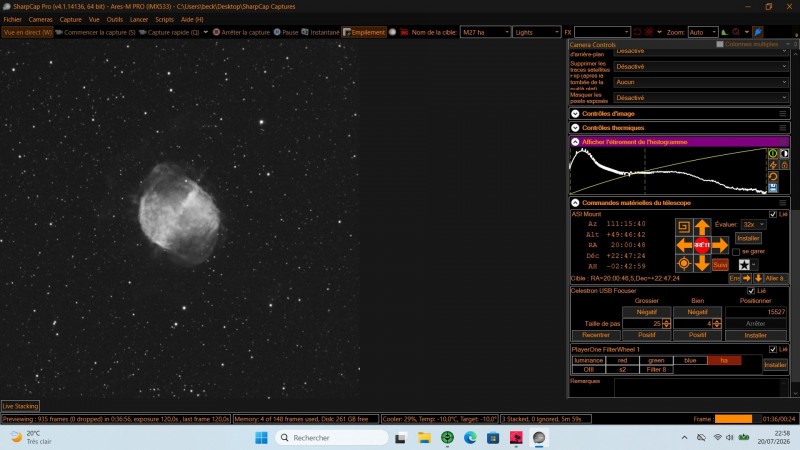Click the red record icon before Nom de la cible
800x450 pixels.
(x=404, y=32)
